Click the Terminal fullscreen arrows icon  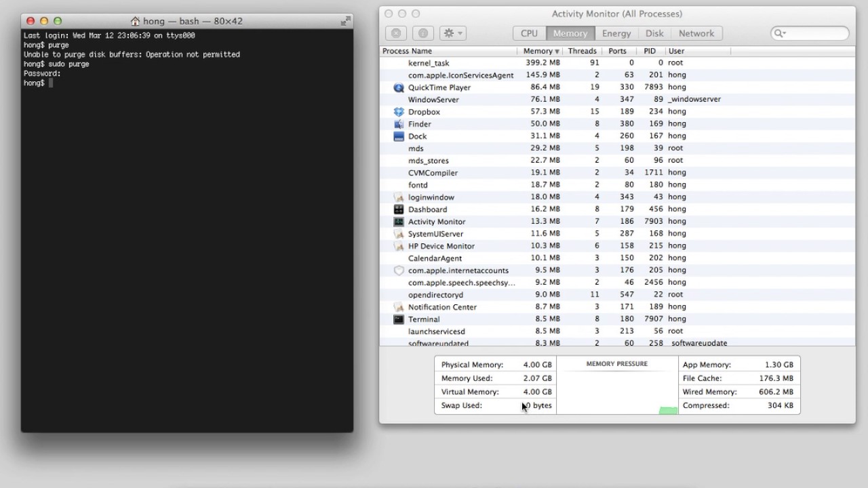pyautogui.click(x=346, y=21)
